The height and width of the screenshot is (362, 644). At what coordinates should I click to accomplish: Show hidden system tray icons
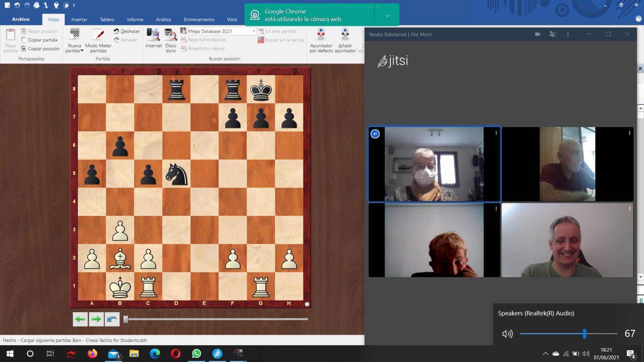(x=545, y=354)
